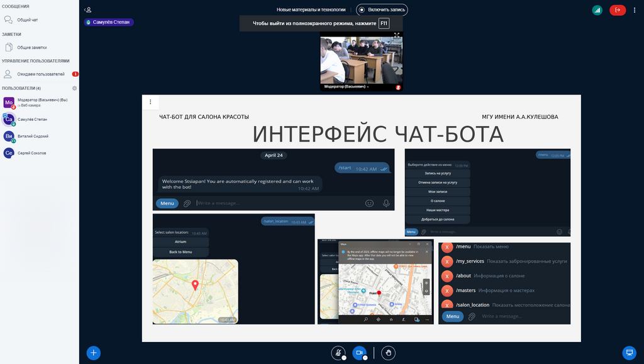
Task: Open presentation three-dots options menu
Action: point(150,102)
